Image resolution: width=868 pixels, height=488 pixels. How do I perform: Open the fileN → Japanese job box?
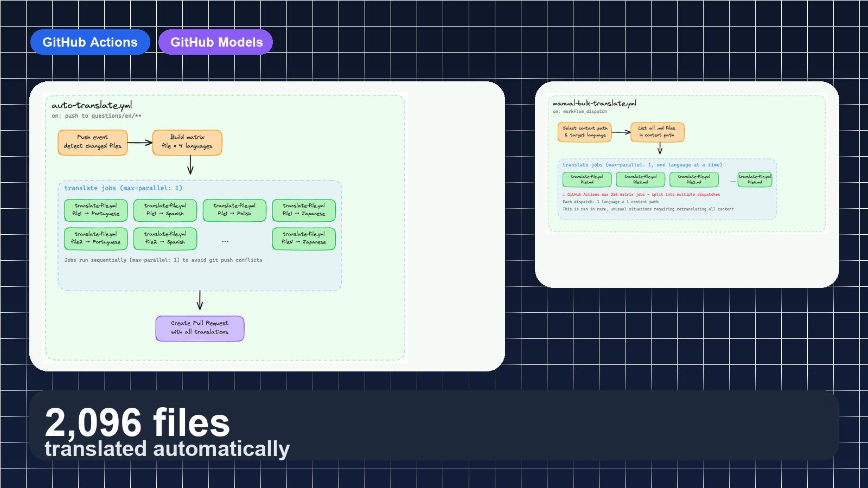point(304,239)
